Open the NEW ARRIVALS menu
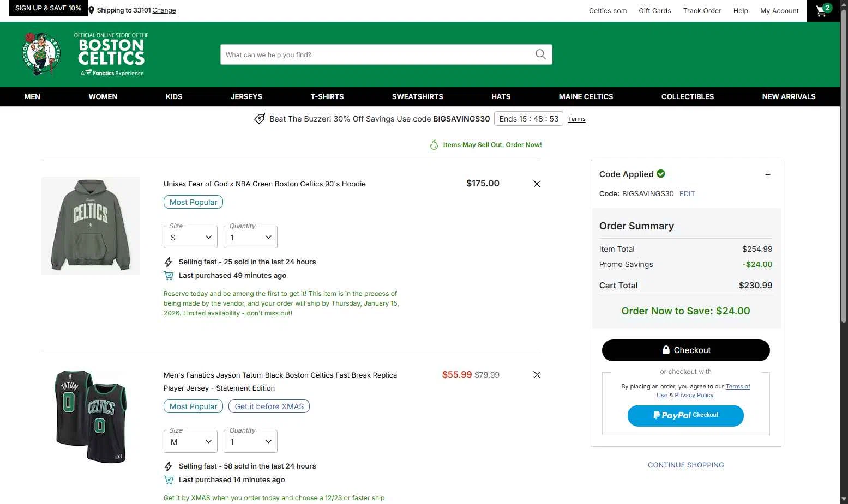 pyautogui.click(x=789, y=96)
